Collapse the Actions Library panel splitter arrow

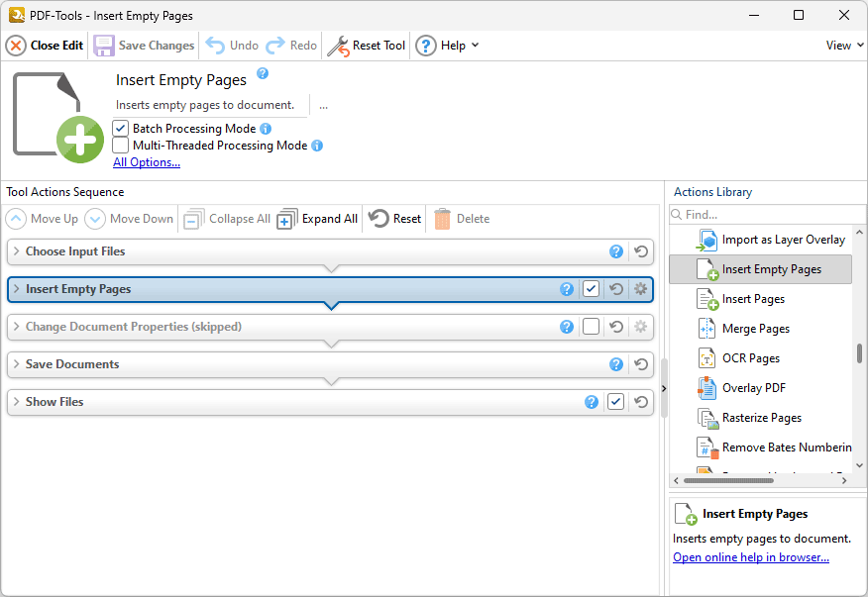(x=664, y=389)
